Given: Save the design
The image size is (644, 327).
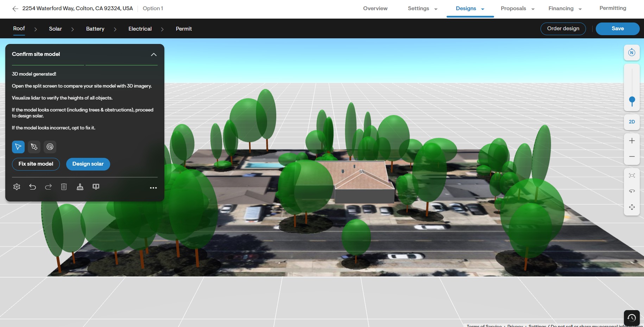Looking at the screenshot, I should pyautogui.click(x=618, y=28).
